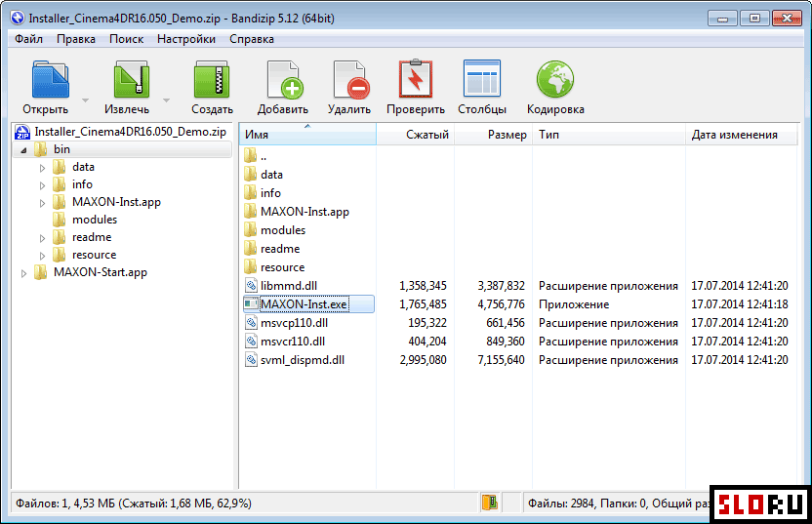Click the size value 4,756,776
812x524 pixels.
pyautogui.click(x=501, y=304)
